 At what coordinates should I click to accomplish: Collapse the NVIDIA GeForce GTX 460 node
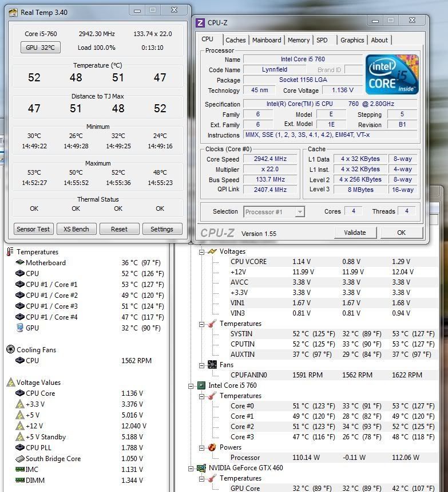tap(191, 469)
